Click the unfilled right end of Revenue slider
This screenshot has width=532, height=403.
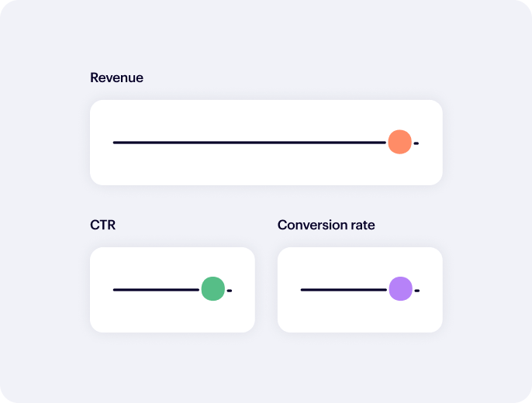point(416,143)
